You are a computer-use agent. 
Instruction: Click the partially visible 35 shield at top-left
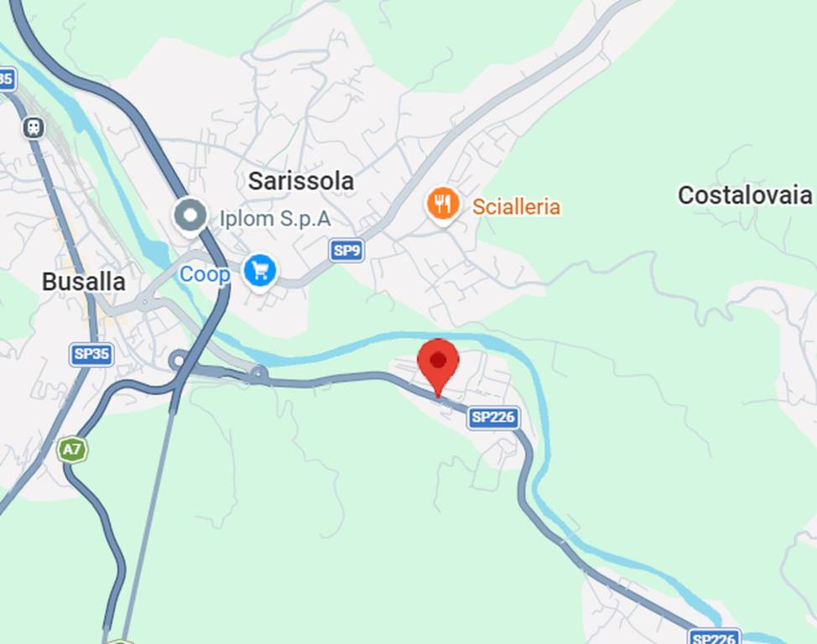[x=8, y=79]
